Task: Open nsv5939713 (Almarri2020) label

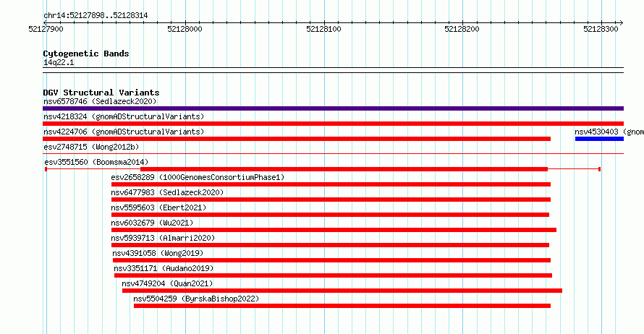Action: [163, 238]
